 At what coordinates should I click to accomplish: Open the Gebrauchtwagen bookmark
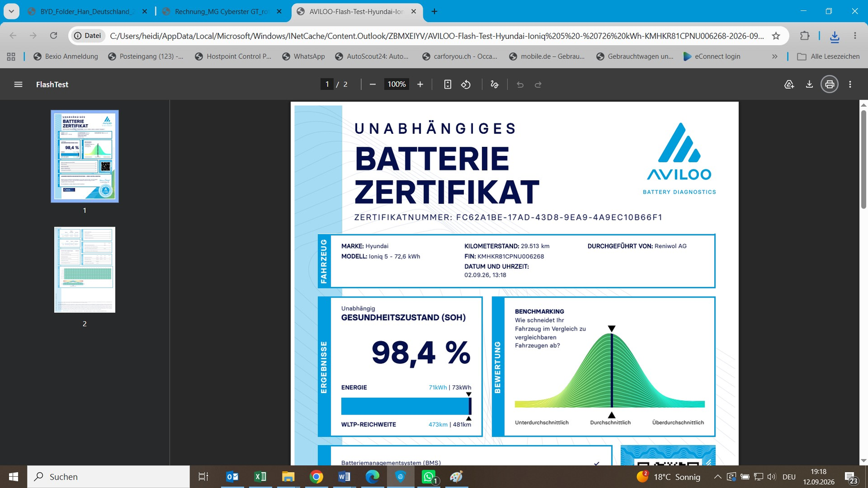click(635, 56)
